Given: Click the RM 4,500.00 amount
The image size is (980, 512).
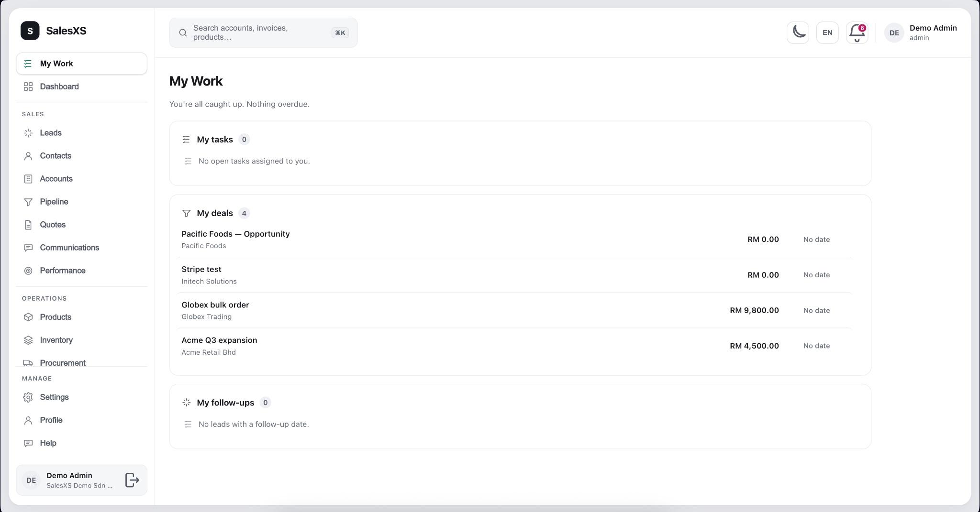Looking at the screenshot, I should coord(754,346).
